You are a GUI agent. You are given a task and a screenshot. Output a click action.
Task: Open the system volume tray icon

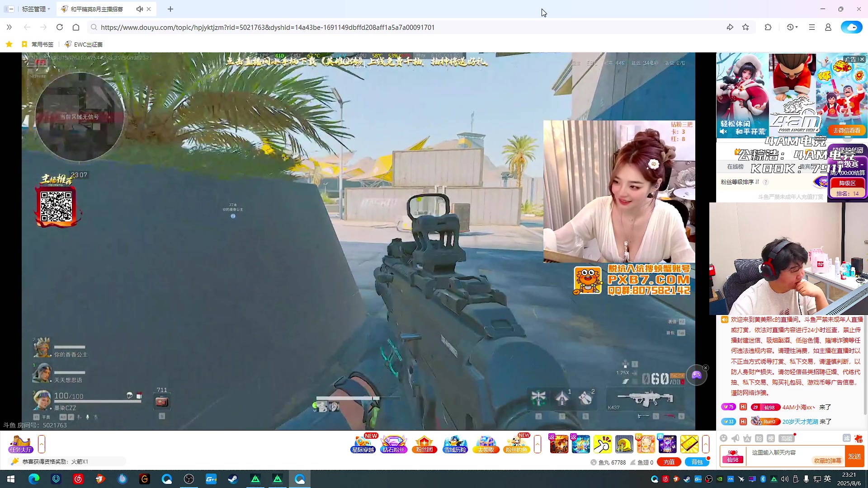point(784,479)
